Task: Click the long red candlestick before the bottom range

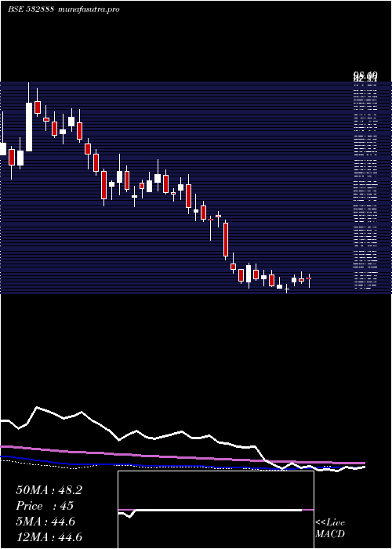Action: pos(226,239)
